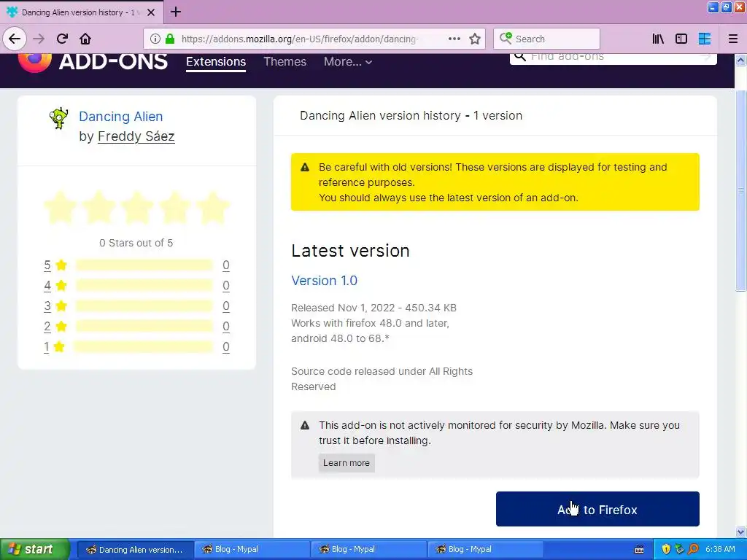Click the green secure padlock icon
The width and height of the screenshot is (747, 560).
tap(169, 39)
